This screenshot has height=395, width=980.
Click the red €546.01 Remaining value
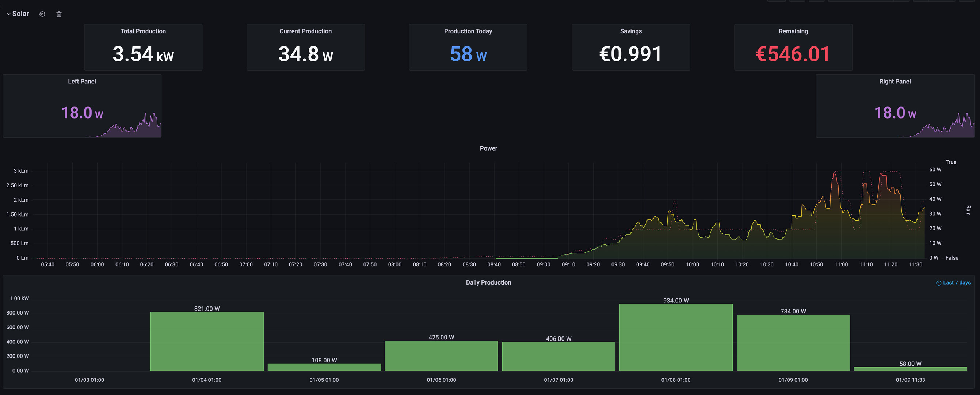click(793, 54)
